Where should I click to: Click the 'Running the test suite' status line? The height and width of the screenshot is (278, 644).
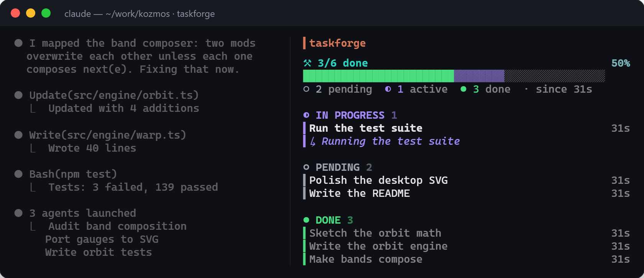click(x=391, y=141)
